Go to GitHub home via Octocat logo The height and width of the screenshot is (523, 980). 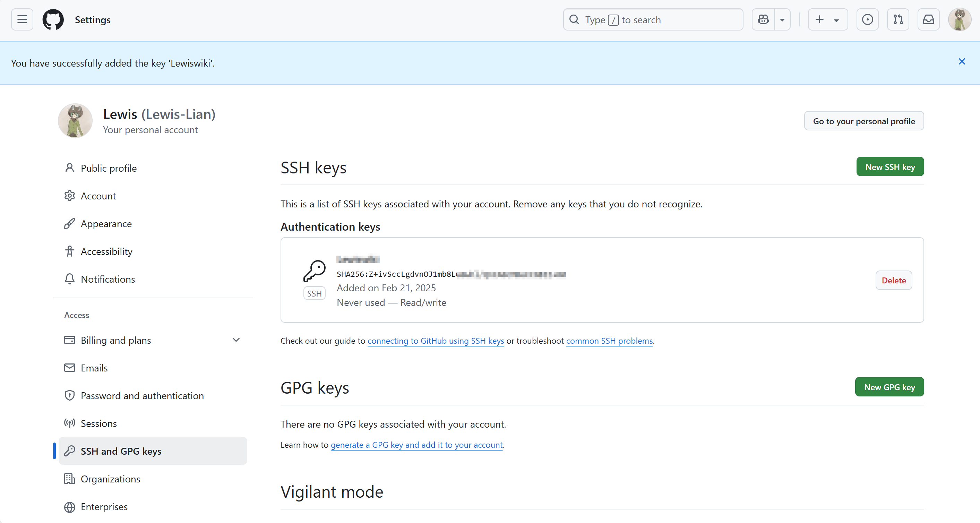(53, 20)
